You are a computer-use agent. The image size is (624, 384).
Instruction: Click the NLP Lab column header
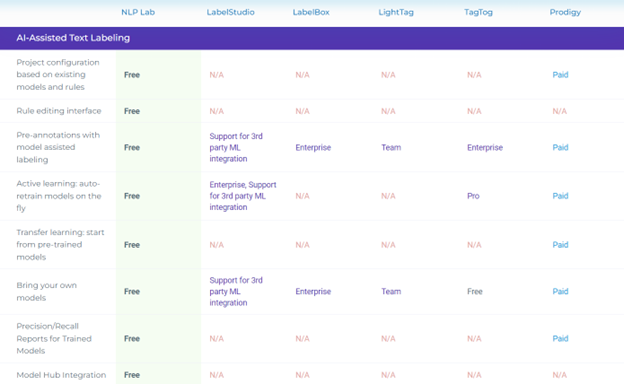[x=138, y=12]
